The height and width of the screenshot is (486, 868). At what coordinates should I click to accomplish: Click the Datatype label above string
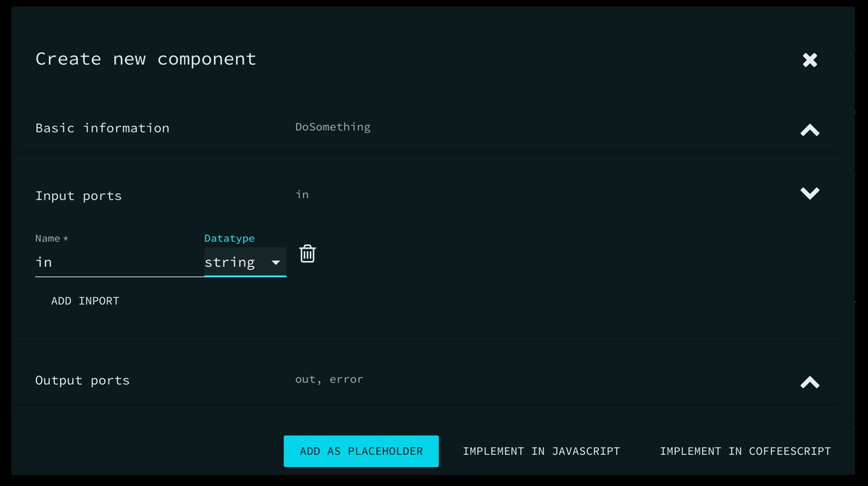coord(229,238)
